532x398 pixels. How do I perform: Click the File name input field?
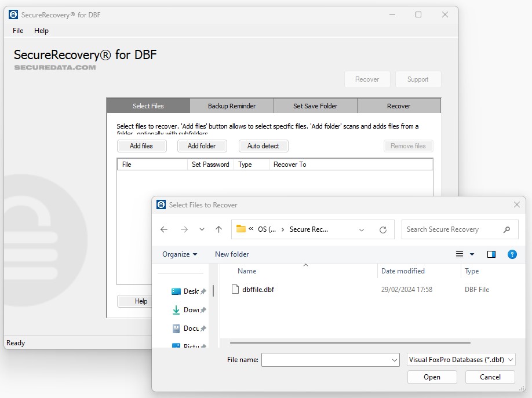click(x=326, y=360)
